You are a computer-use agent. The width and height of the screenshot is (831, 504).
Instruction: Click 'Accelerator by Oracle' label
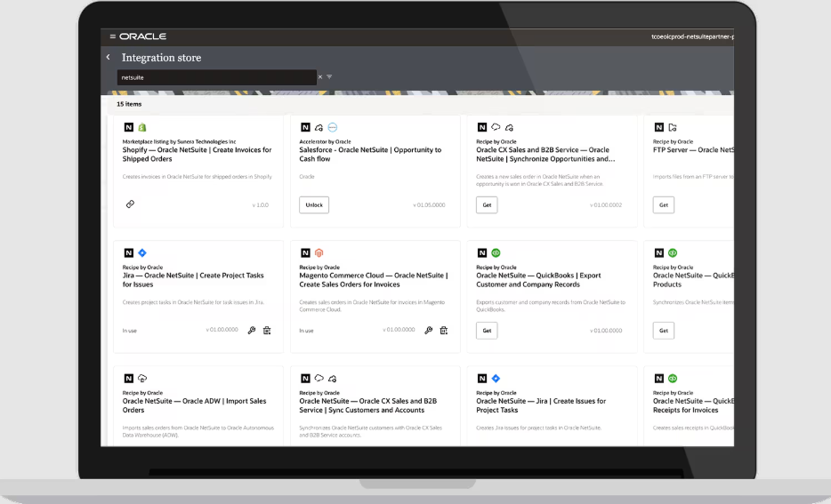click(325, 142)
